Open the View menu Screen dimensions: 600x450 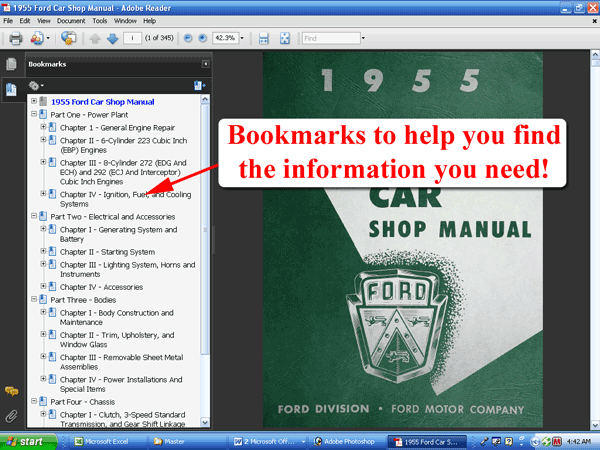click(x=44, y=21)
